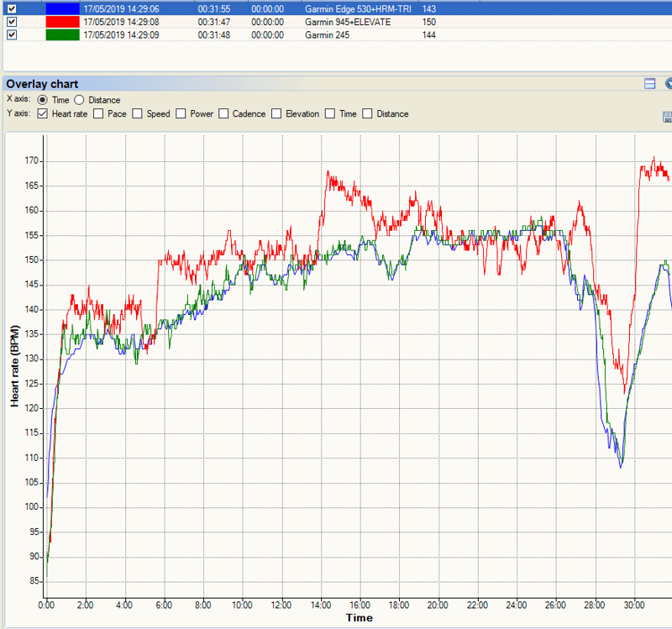Click the Garmin 945+ELEVATE name
This screenshot has height=629, width=672.
pos(348,22)
